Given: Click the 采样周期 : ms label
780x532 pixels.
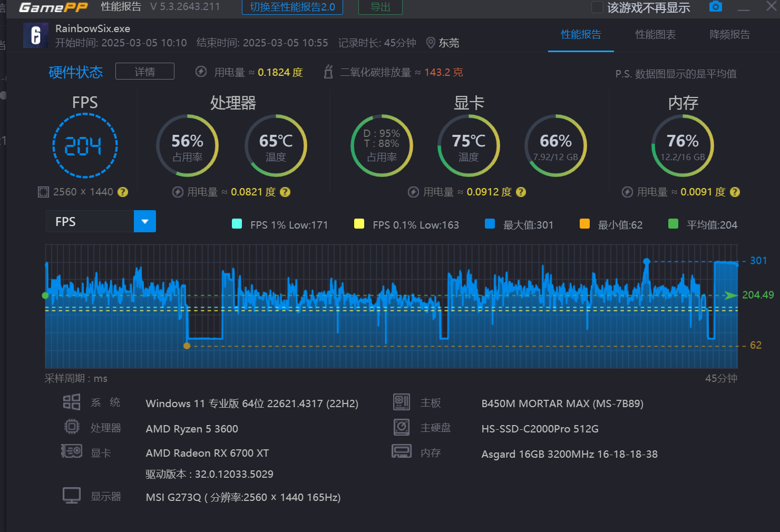Looking at the screenshot, I should coord(76,378).
